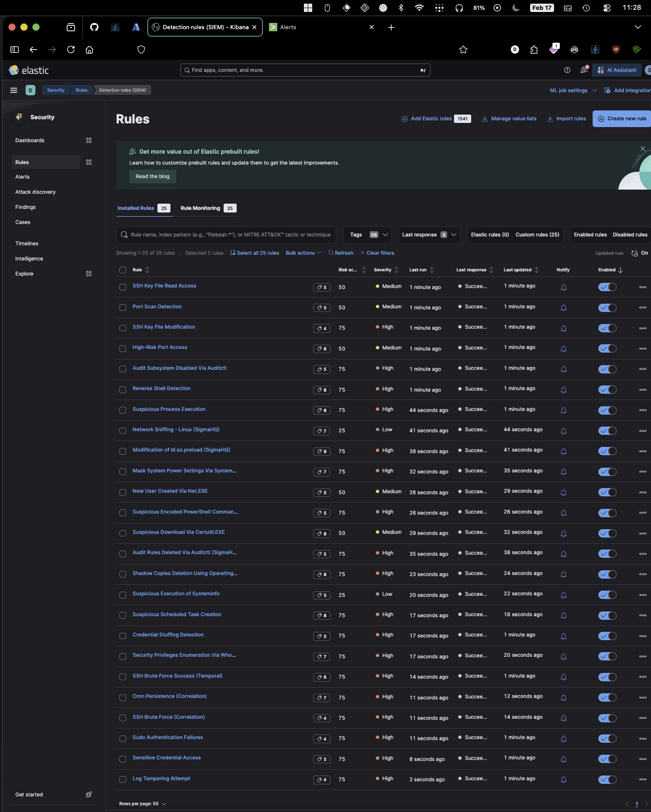Click Clear filters link
Screen dimensions: 651x812
[377, 253]
